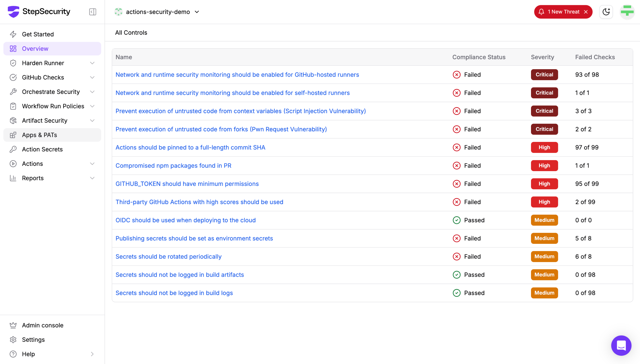Open GITHUB_TOKEN minimum permissions control link
The height and width of the screenshot is (364, 640).
tap(187, 184)
